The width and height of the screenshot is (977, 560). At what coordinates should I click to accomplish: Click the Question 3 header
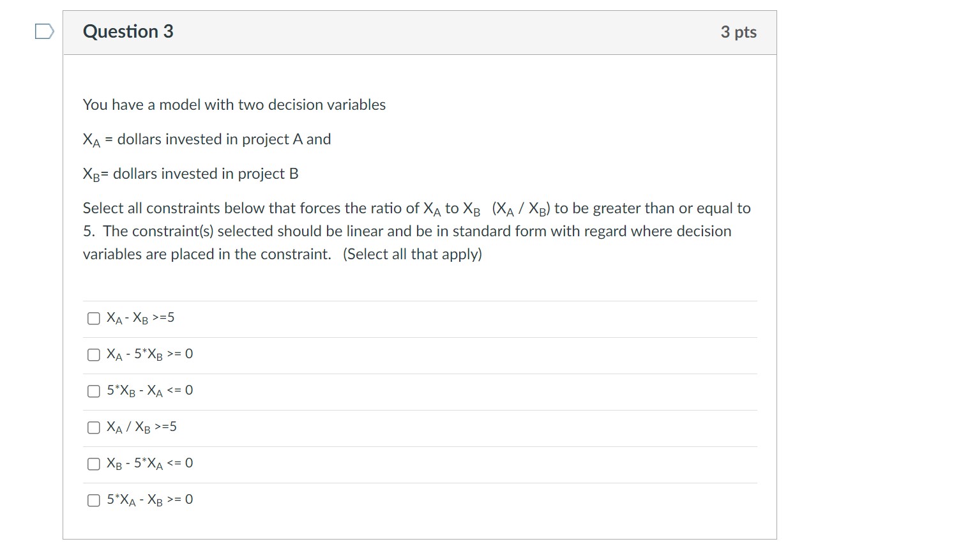click(128, 31)
